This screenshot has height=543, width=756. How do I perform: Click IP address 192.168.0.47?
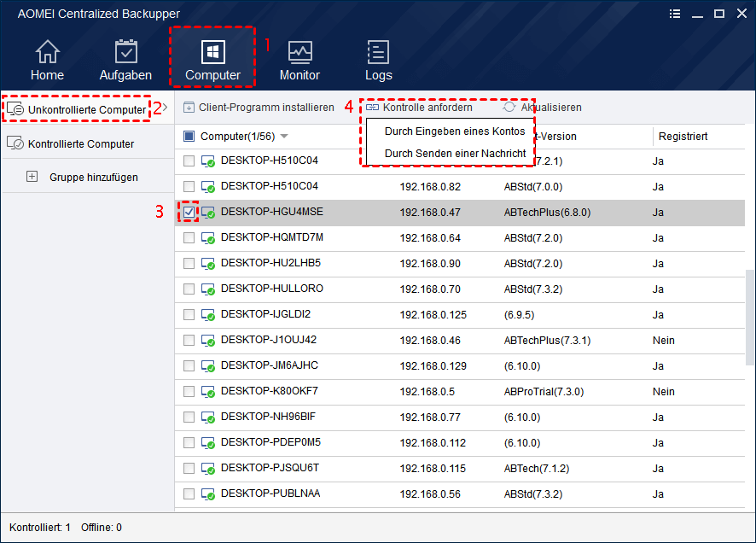point(430,213)
